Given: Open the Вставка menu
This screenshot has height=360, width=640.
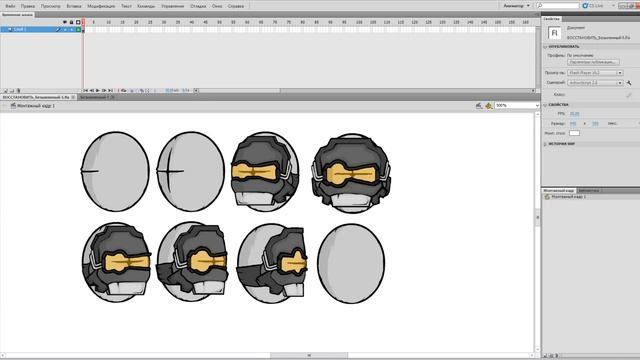Looking at the screenshot, I should click(x=74, y=6).
